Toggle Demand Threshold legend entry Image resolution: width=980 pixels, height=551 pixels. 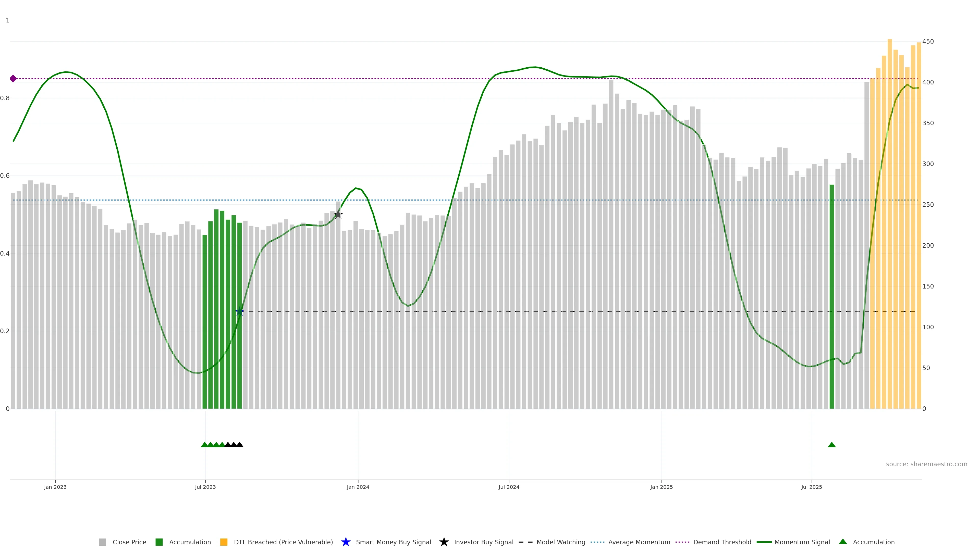pyautogui.click(x=722, y=542)
